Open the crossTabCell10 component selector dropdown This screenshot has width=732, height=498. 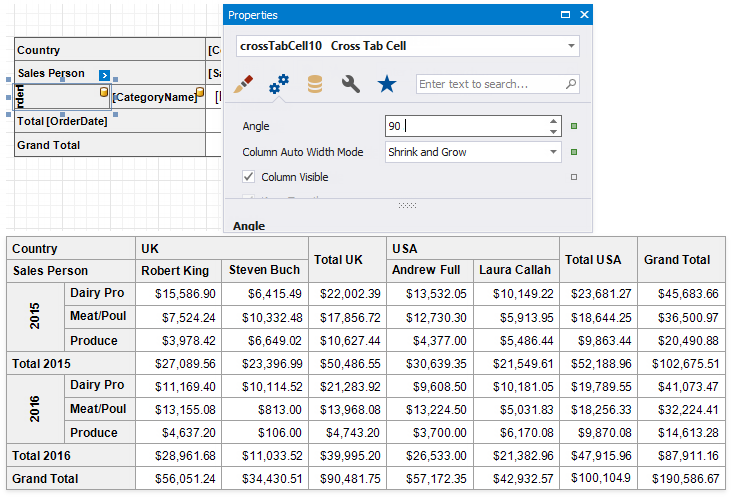point(570,46)
